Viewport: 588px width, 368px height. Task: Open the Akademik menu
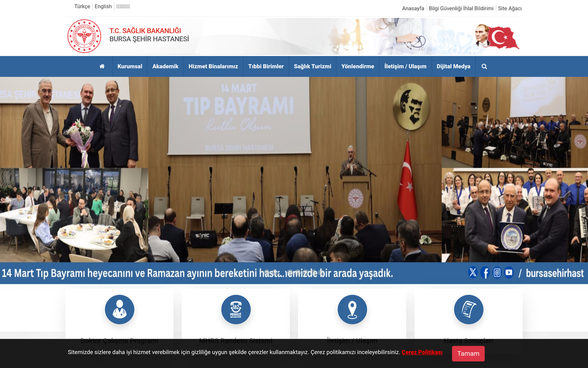(x=165, y=66)
